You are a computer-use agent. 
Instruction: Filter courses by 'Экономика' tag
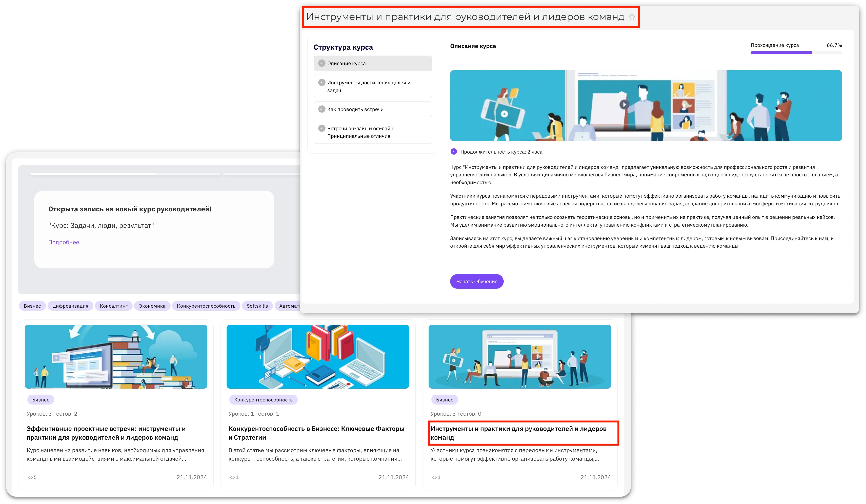[152, 306]
